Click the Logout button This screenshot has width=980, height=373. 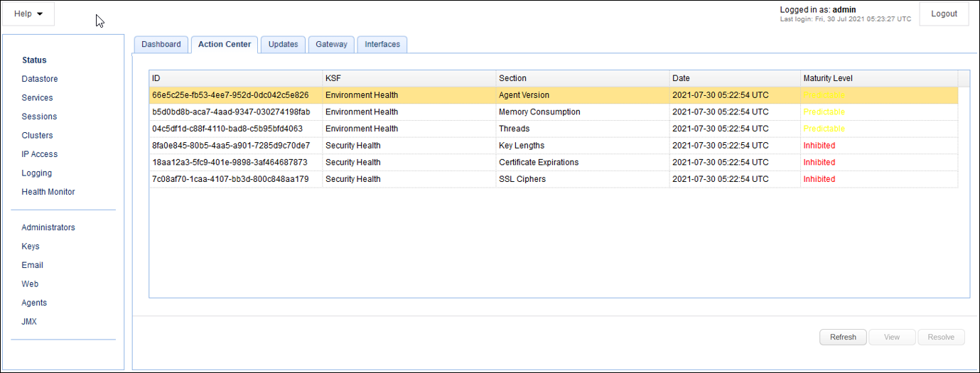[x=944, y=13]
